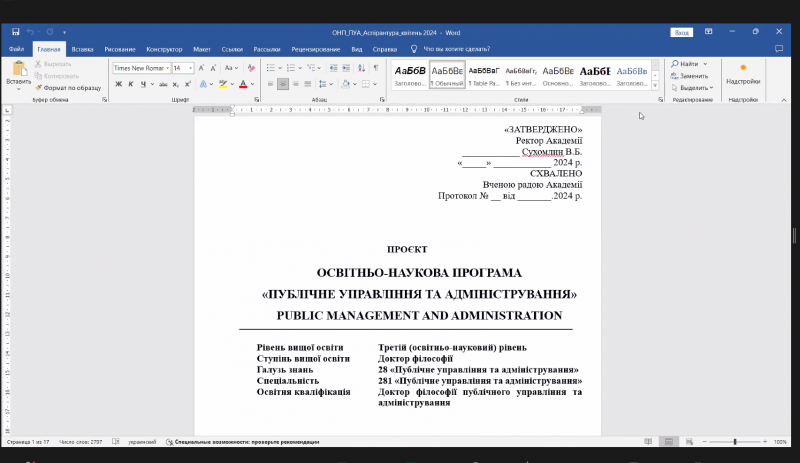This screenshot has width=800, height=463.
Task: Switch to Print Layout view
Action: 668,442
